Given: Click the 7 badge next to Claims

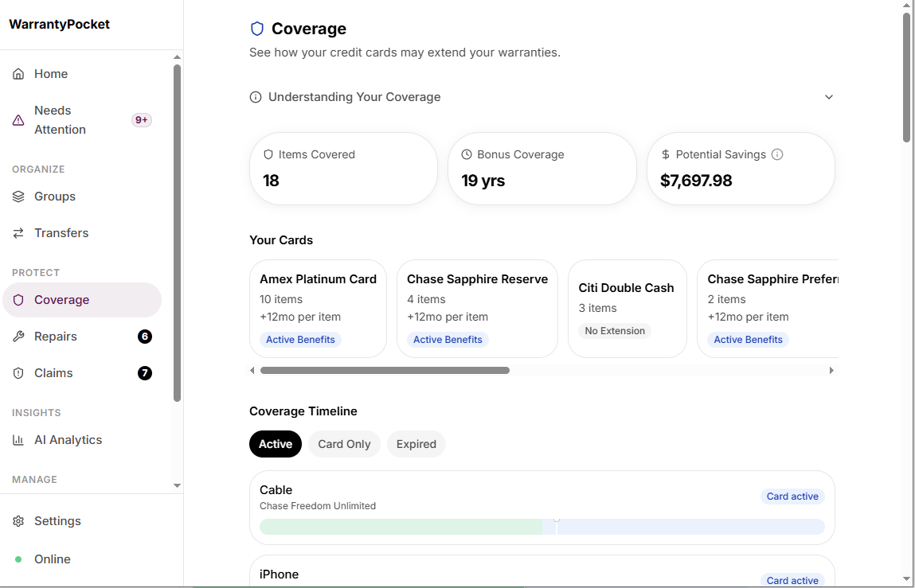Looking at the screenshot, I should click(x=145, y=373).
